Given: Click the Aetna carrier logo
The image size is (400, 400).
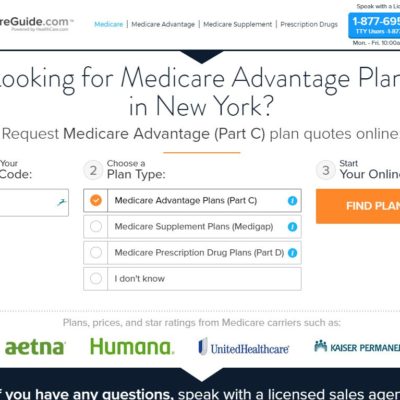Looking at the screenshot, I should tap(35, 348).
